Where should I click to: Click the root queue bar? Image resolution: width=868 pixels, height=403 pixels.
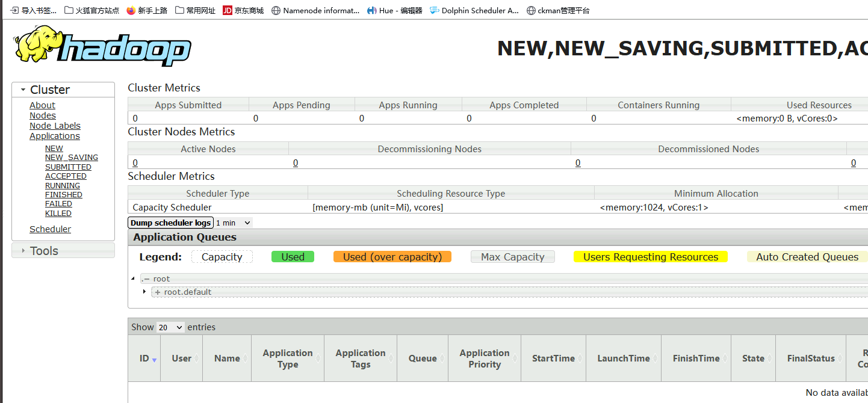[x=504, y=278]
